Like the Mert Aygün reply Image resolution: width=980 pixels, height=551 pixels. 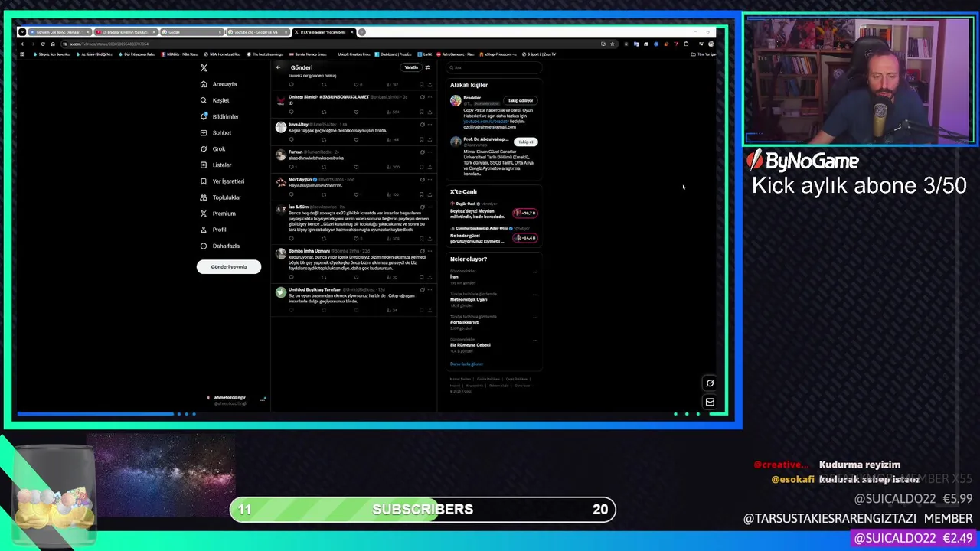pyautogui.click(x=356, y=194)
